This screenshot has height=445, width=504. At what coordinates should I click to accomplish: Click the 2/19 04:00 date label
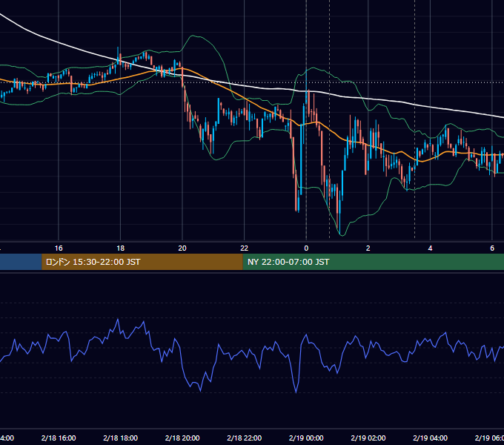pos(430,438)
